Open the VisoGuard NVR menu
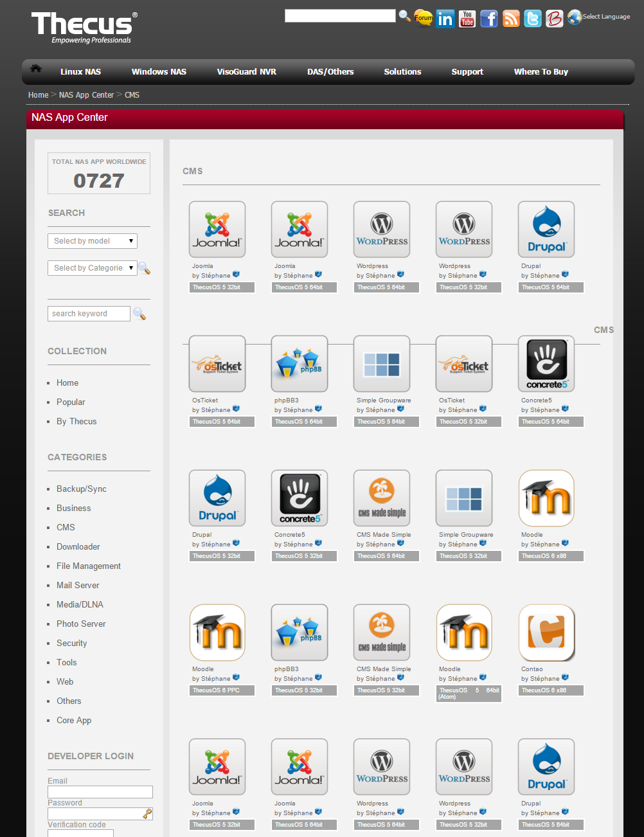Viewport: 644px width, 837px height. pos(247,72)
